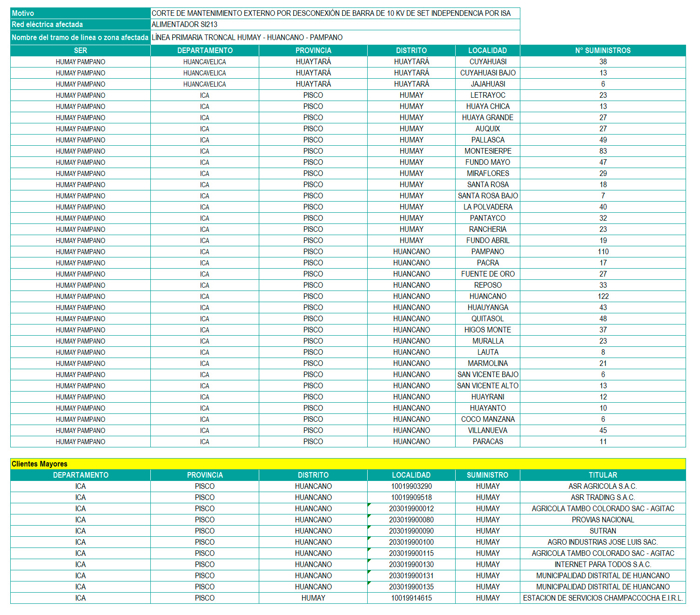
Task: Click the MARMOLINA cell
Action: (488, 364)
